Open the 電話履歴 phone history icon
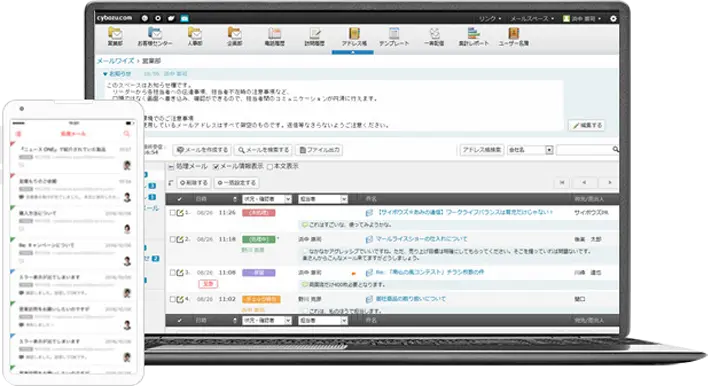Viewport: 708px width, 386px height. click(x=275, y=37)
